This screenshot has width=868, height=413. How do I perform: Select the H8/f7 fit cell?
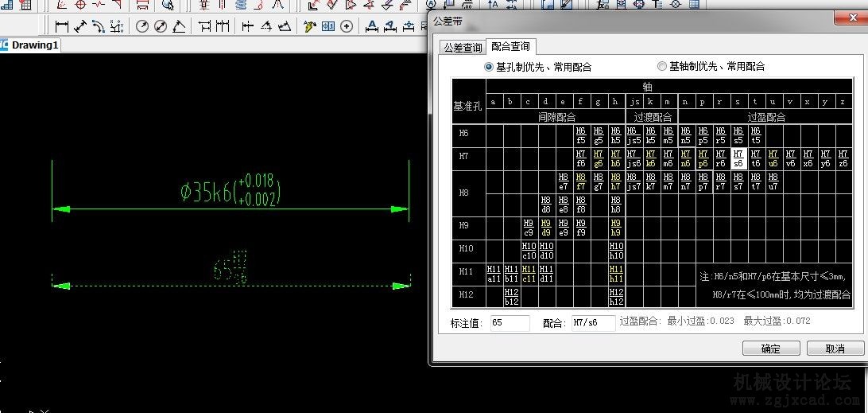[581, 181]
